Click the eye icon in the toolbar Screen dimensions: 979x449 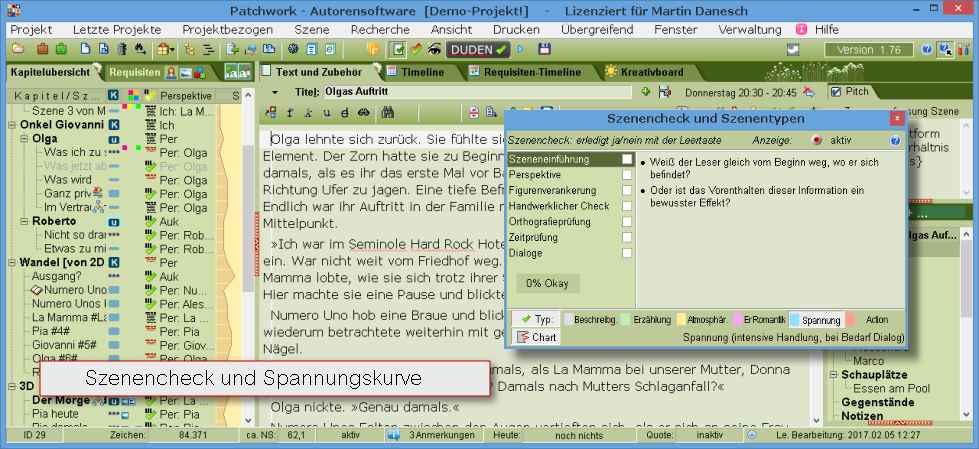(435, 49)
